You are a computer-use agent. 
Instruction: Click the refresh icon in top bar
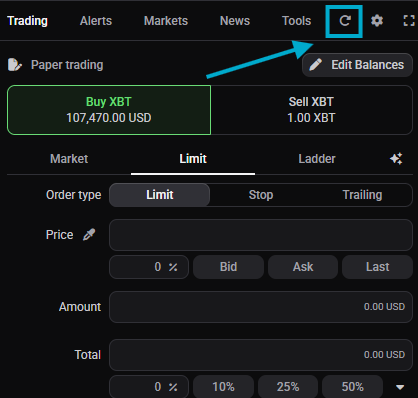[344, 21]
